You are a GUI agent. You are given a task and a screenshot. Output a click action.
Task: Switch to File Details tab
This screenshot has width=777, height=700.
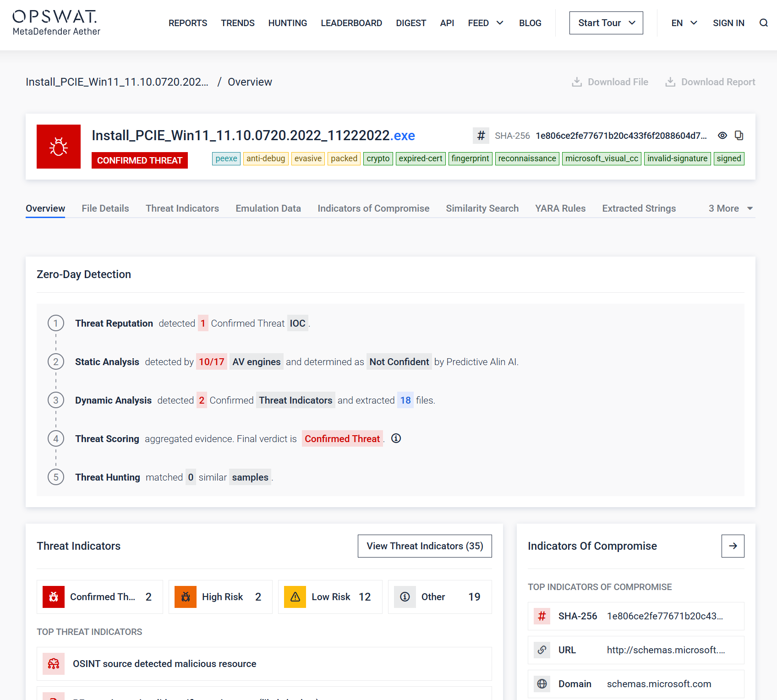[x=105, y=208]
